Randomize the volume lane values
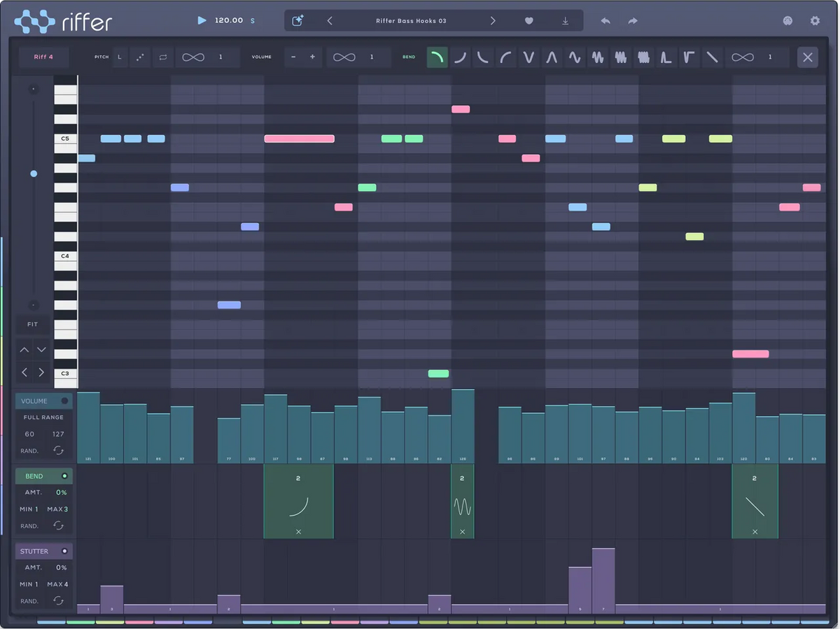Viewport: 840px width, 629px height. pyautogui.click(x=59, y=451)
